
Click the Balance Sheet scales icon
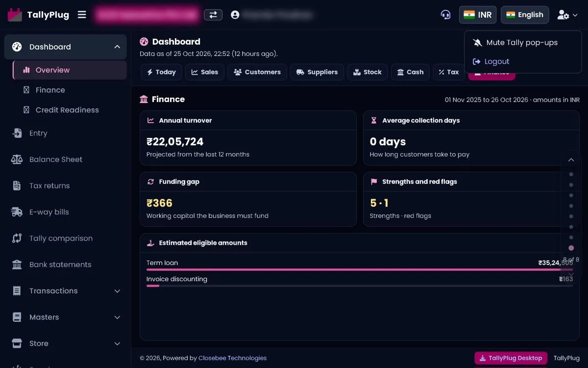(17, 159)
